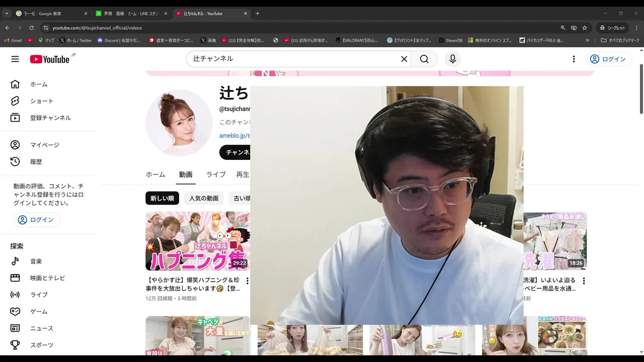This screenshot has width=644, height=362.
Task: Close the 辻ちゃんネル YouTube tab
Action: [x=245, y=14]
